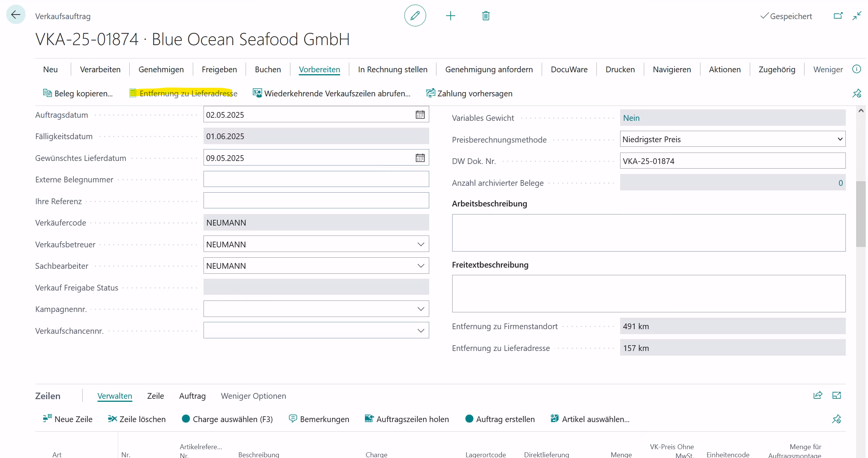Click the pin icon in action bar
Screen dimensions: 868x458
coord(857,93)
